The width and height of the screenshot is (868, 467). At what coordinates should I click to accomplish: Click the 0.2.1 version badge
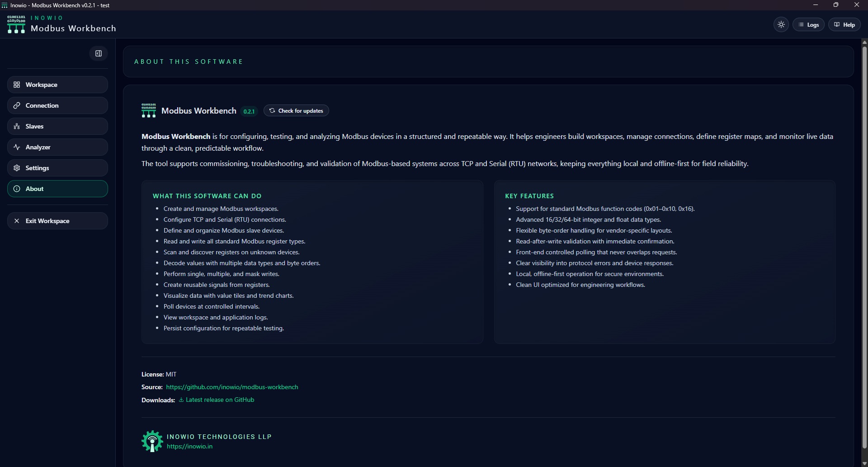(x=249, y=111)
